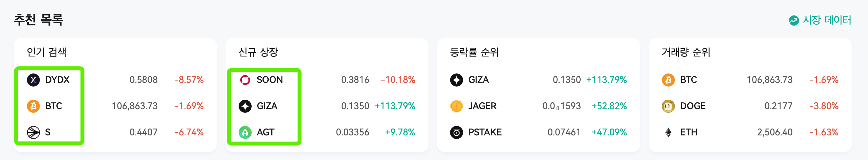Click the DYDX coin icon
This screenshot has height=160, width=868.
33,80
